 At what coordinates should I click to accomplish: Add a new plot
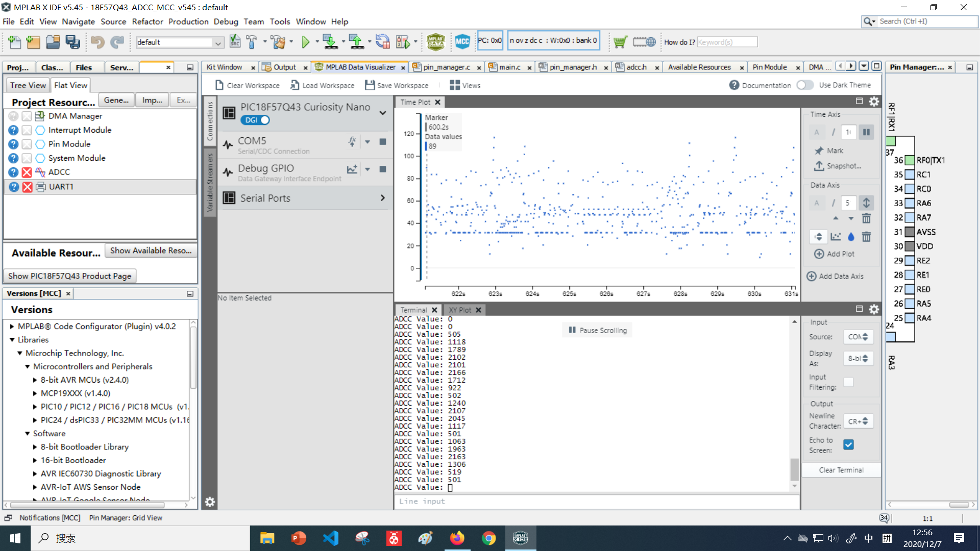834,254
